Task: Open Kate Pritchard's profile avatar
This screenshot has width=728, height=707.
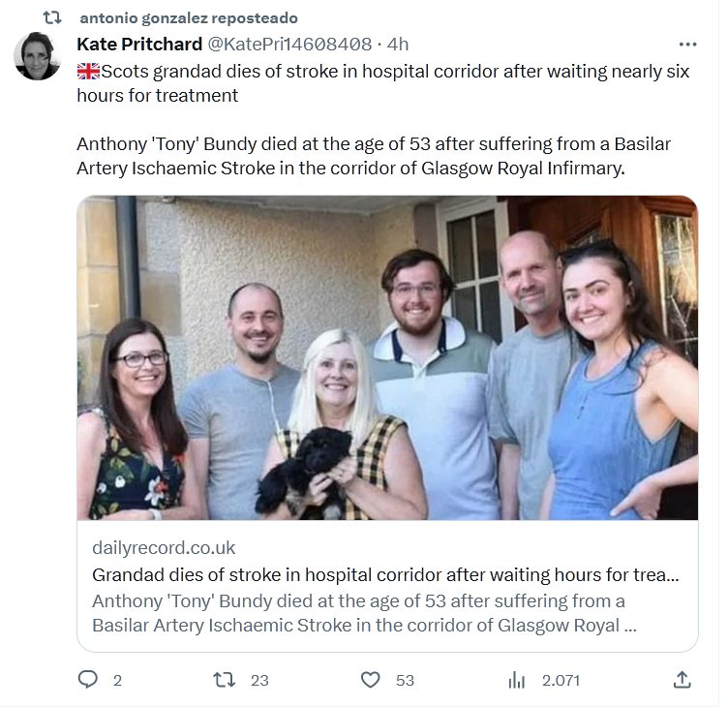Action: (x=38, y=56)
